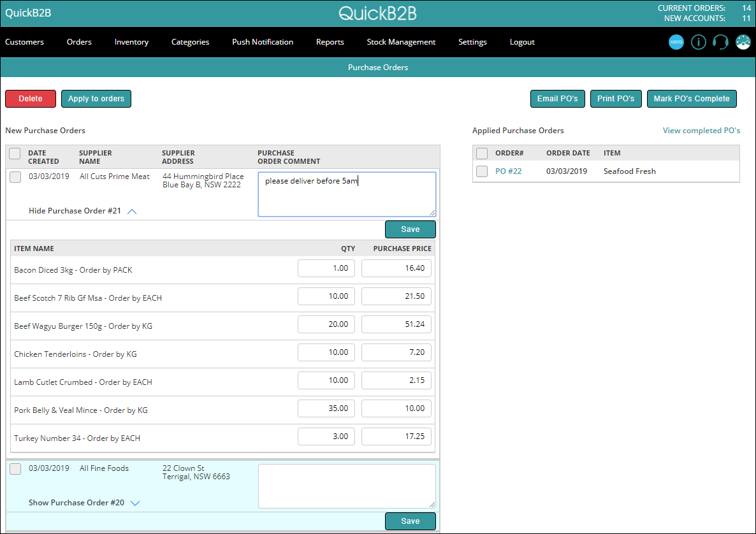Click the 'All Cuts Prime Meat' supplier name
This screenshot has width=756, height=534.
pos(114,177)
